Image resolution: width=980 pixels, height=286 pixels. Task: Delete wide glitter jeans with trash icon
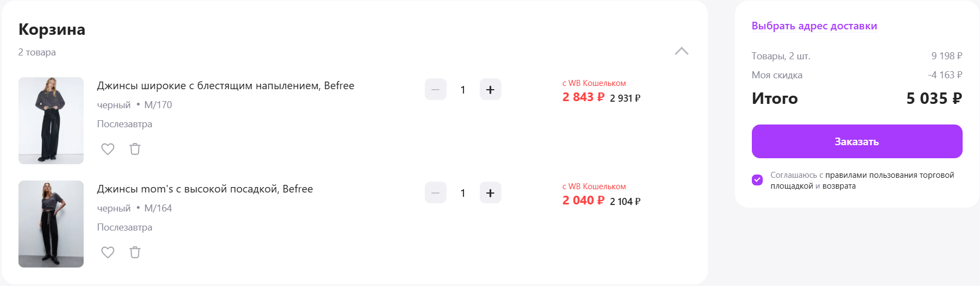tap(135, 149)
